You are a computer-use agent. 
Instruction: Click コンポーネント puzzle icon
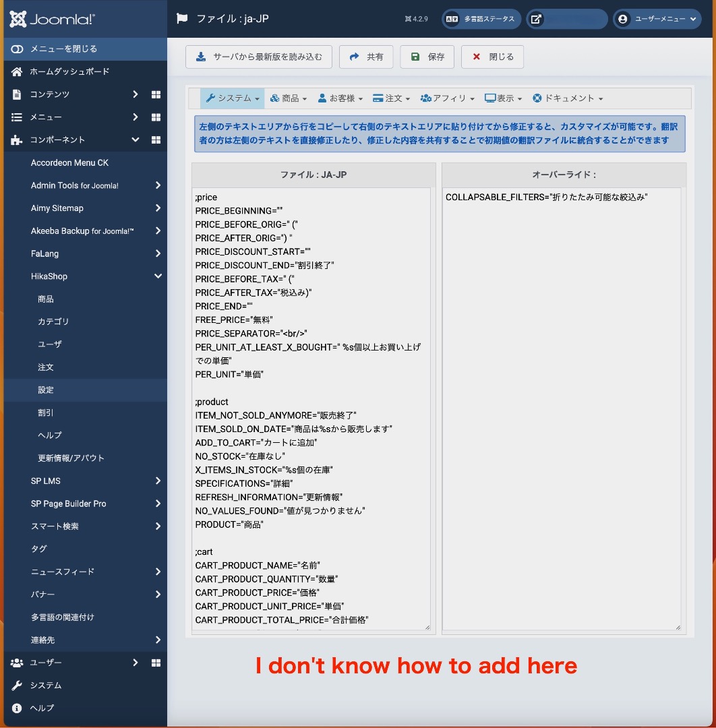click(x=17, y=140)
